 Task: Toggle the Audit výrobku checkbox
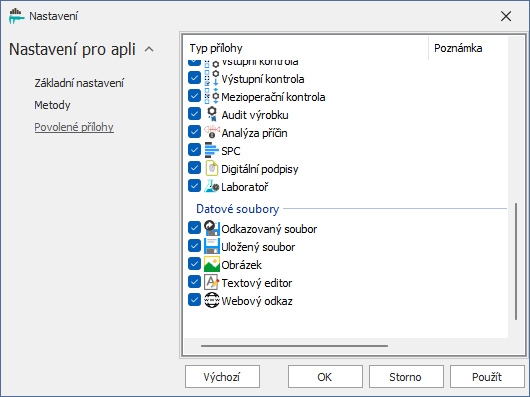tap(194, 114)
